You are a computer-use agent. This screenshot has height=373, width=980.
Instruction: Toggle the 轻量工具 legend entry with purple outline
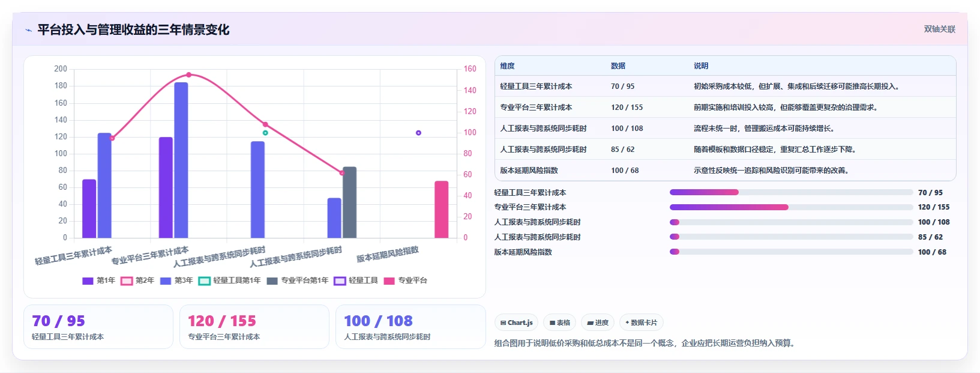point(356,281)
